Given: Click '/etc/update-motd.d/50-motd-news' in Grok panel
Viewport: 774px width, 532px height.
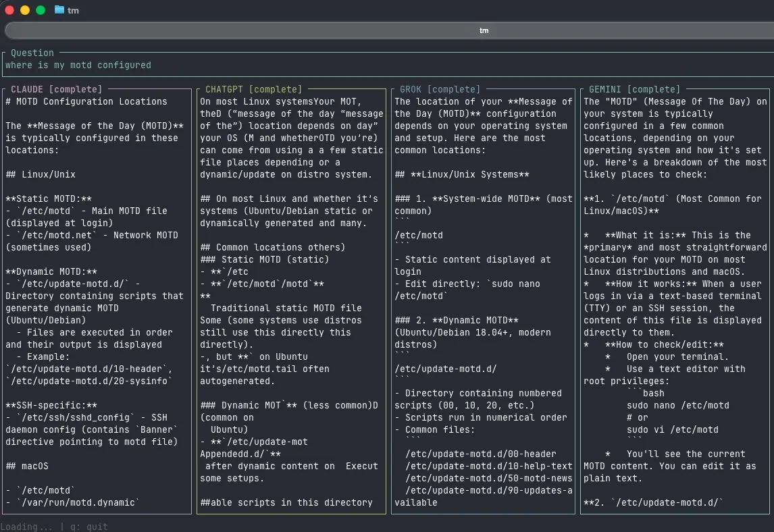Looking at the screenshot, I should [489, 479].
